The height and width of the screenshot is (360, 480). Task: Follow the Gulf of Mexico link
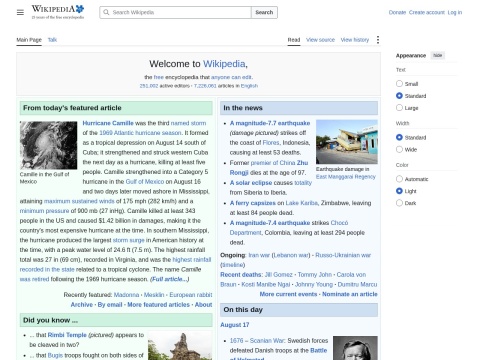click(145, 182)
